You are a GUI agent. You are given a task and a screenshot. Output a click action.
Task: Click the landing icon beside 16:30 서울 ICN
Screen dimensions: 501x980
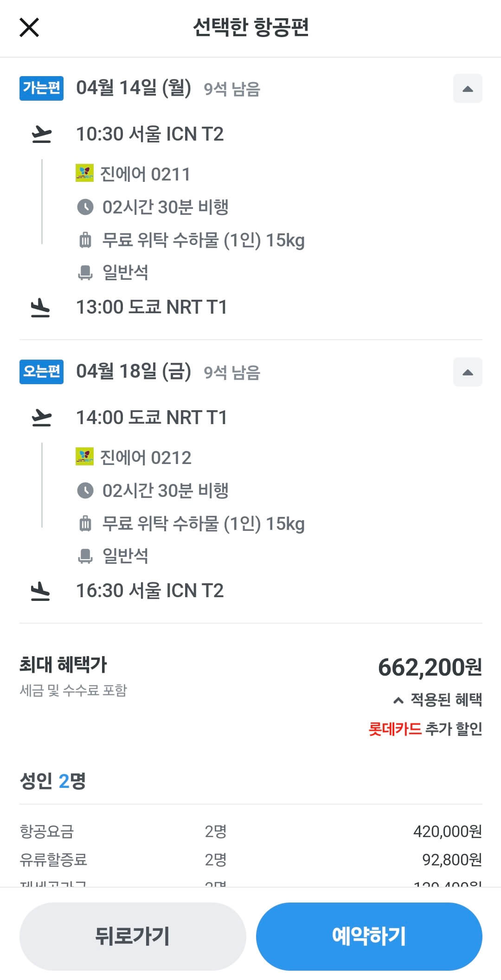click(x=39, y=590)
